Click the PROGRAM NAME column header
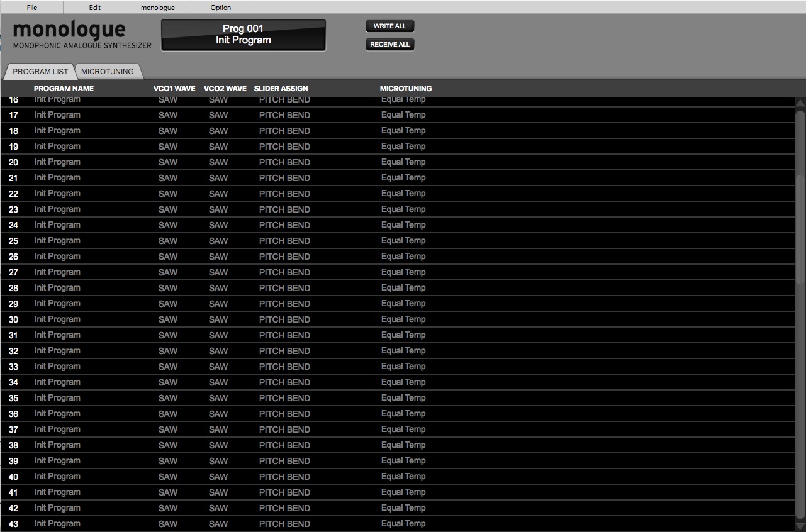Image resolution: width=806 pixels, height=532 pixels. click(64, 89)
